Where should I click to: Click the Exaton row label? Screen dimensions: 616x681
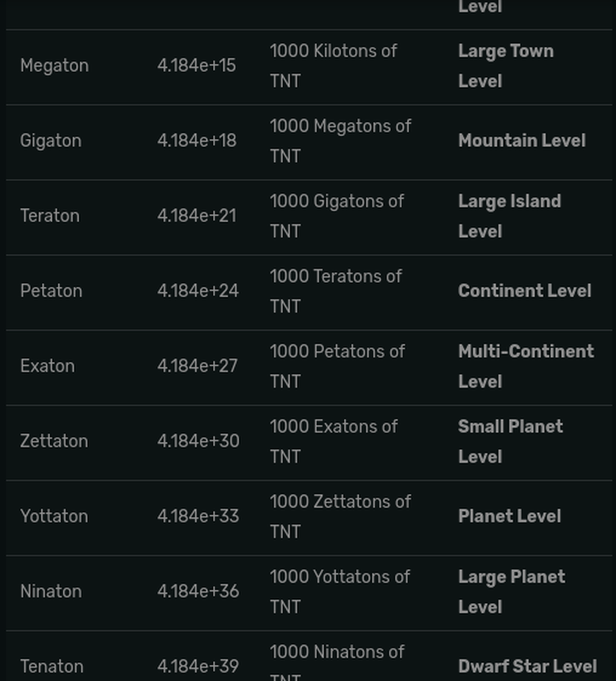pos(47,366)
